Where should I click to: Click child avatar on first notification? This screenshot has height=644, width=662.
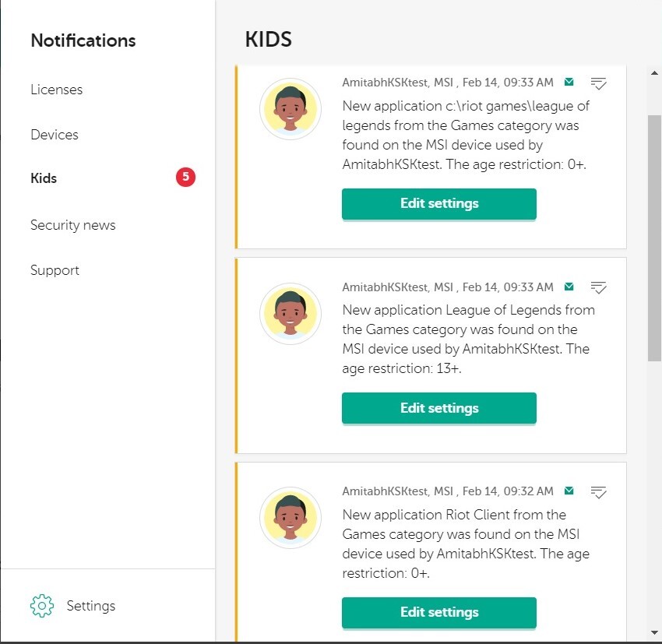point(291,109)
